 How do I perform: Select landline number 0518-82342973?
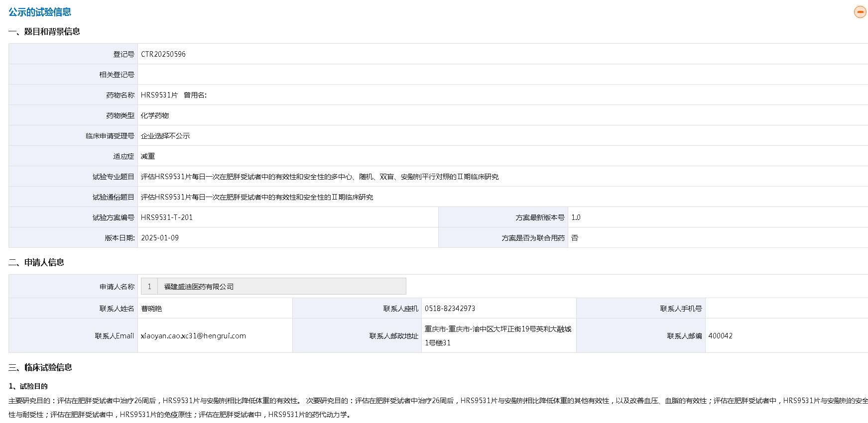coord(450,309)
